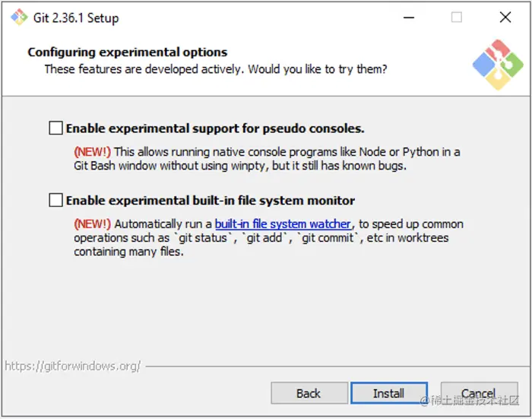The height and width of the screenshot is (419, 532).
Task: Cancel the Git setup
Action: [478, 393]
